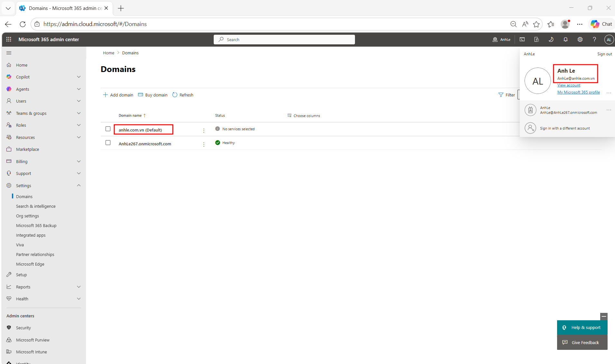Click the admin center Search box
Image resolution: width=615 pixels, height=364 pixels.
(284, 40)
